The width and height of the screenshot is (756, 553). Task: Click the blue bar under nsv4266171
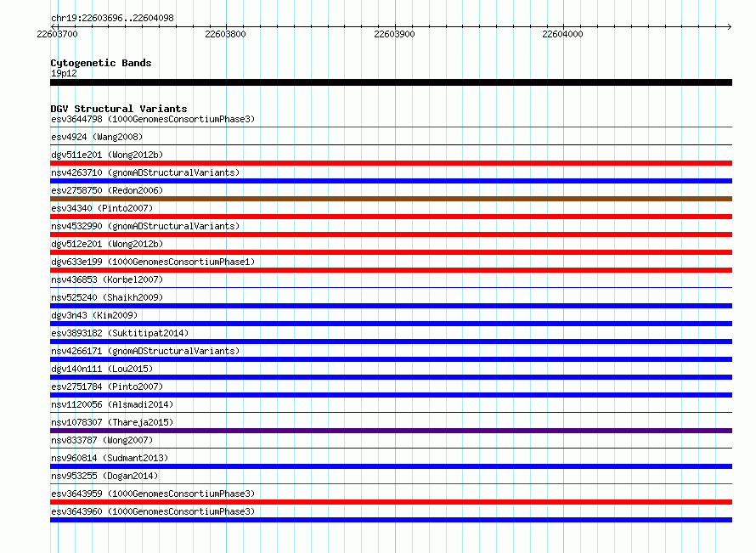tap(391, 359)
